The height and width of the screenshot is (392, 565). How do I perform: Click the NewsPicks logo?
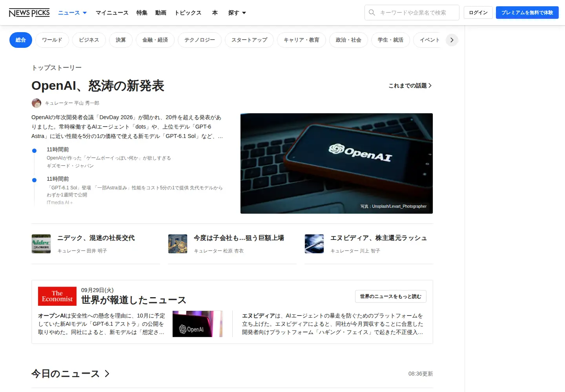point(29,13)
